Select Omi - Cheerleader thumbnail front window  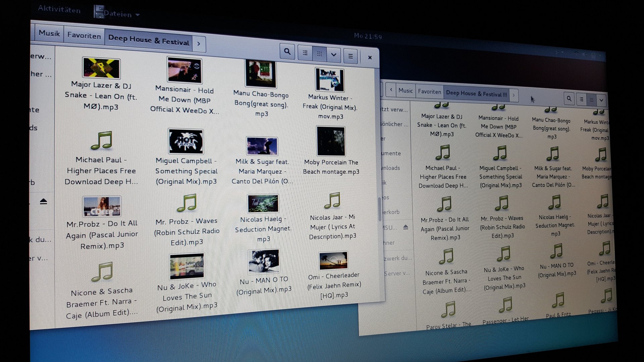click(333, 260)
